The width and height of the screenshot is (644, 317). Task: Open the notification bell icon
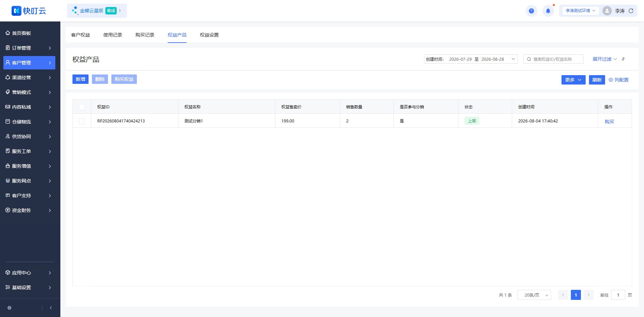548,11
